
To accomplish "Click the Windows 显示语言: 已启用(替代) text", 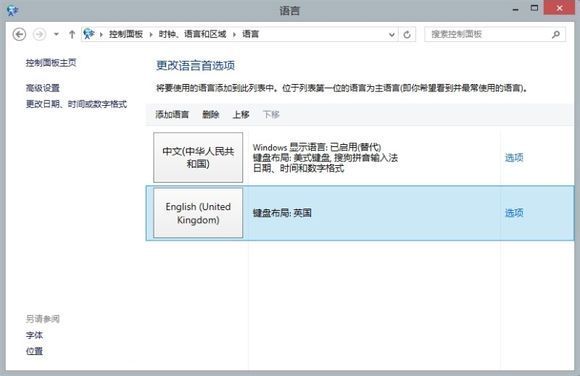I will point(317,147).
